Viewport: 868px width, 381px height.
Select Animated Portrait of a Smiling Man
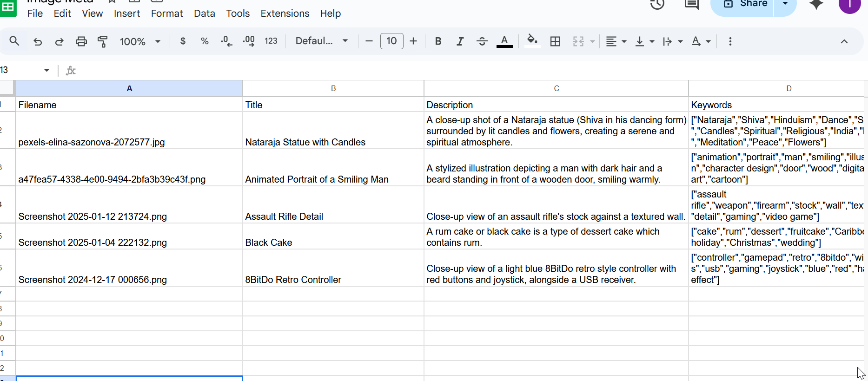click(333, 168)
